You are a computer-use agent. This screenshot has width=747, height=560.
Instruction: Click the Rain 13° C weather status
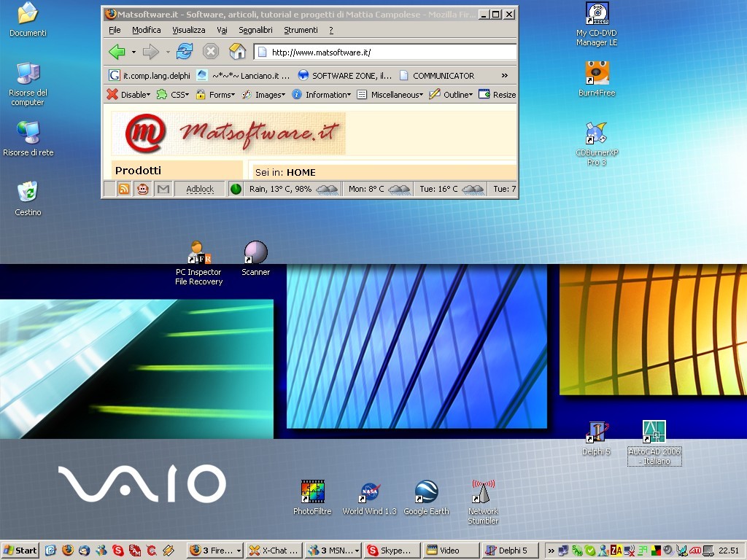293,189
